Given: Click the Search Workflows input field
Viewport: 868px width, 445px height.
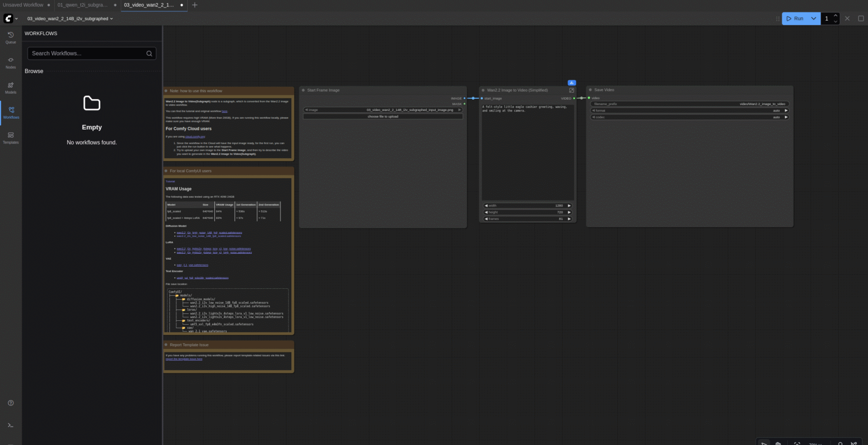Looking at the screenshot, I should [87, 53].
